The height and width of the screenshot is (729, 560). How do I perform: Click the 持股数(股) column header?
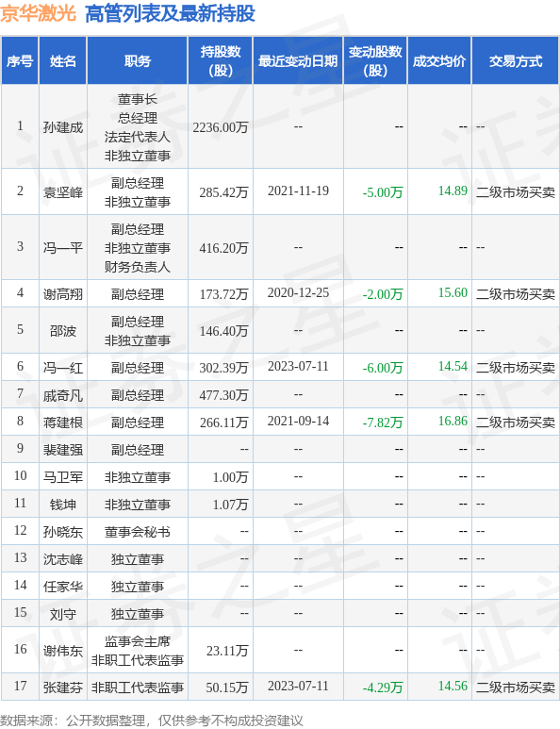click(x=221, y=61)
